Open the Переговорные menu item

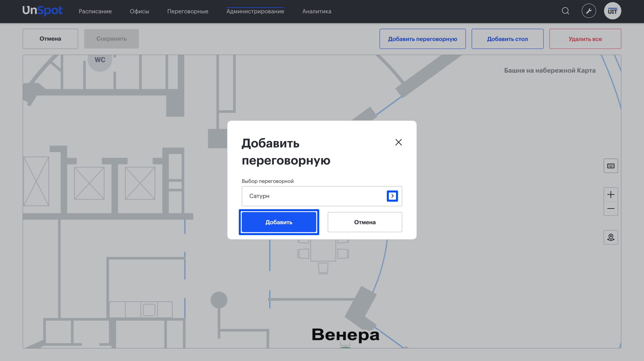187,11
